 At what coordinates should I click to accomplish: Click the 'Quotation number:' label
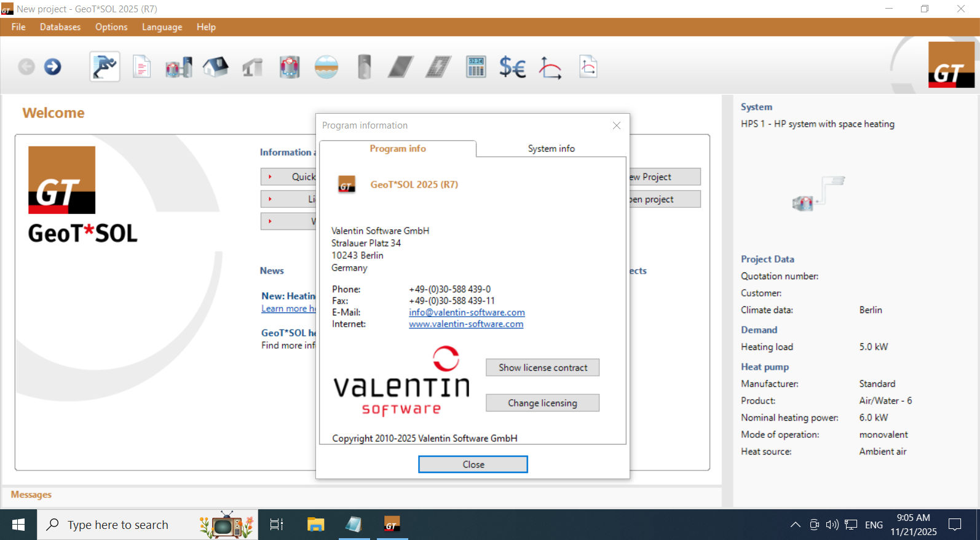(x=780, y=276)
